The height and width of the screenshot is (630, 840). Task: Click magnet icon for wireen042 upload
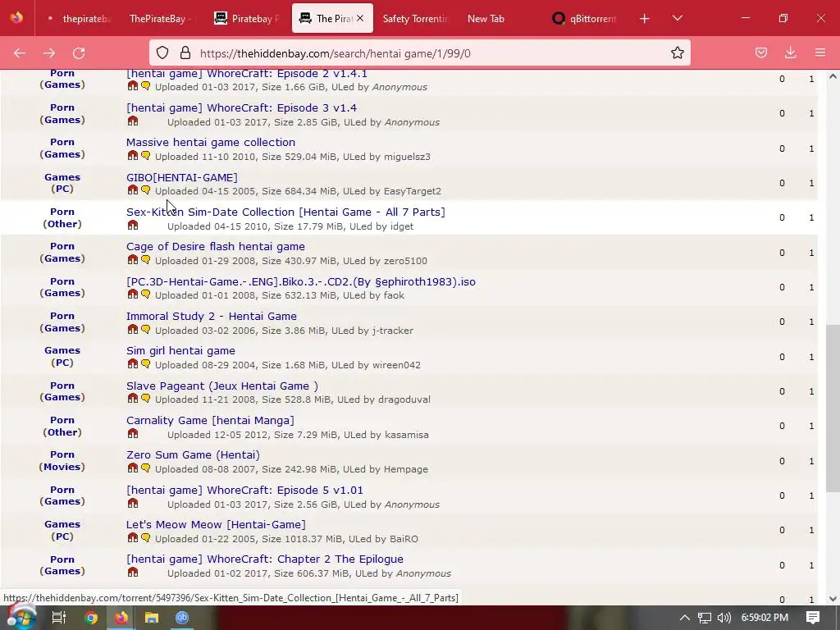tap(133, 363)
